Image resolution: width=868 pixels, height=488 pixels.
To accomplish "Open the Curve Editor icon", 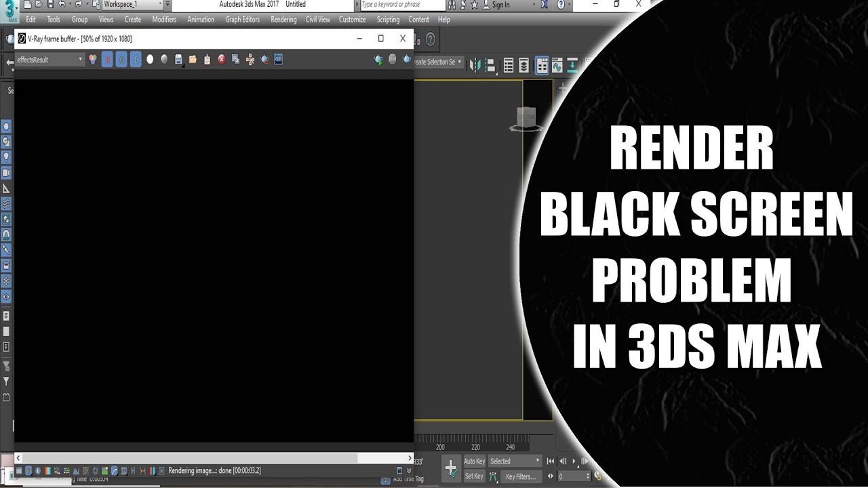I will coord(557,66).
